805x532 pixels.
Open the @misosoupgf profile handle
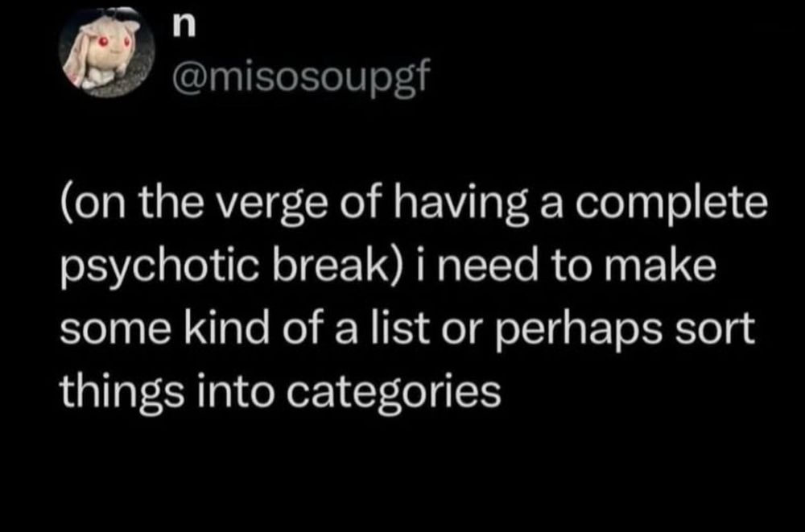point(299,77)
